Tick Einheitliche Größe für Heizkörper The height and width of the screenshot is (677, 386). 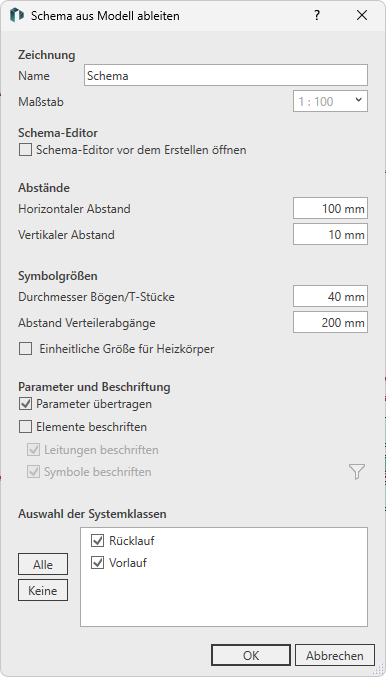coord(25,349)
